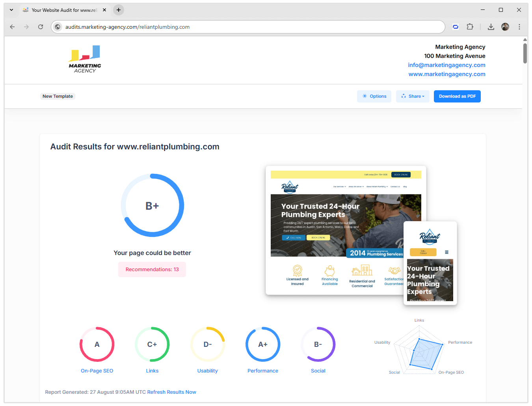The width and height of the screenshot is (532, 406).
Task: Open the Share dropdown caret
Action: click(423, 96)
